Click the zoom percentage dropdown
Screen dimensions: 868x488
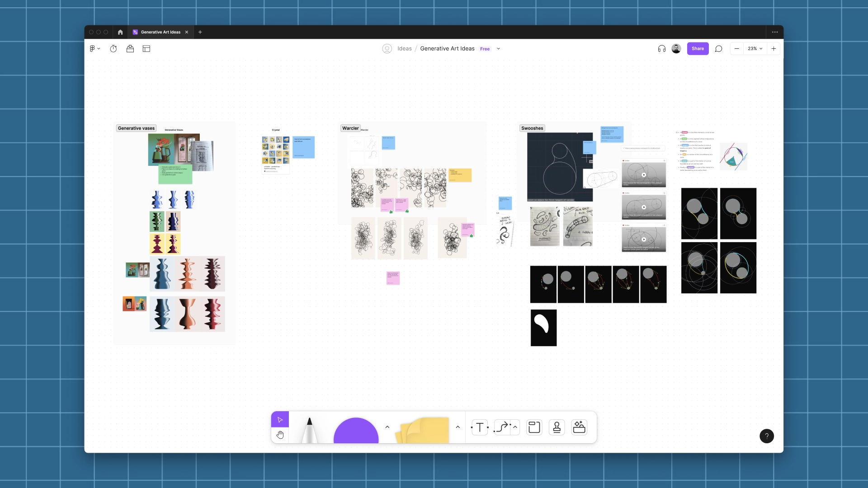754,48
